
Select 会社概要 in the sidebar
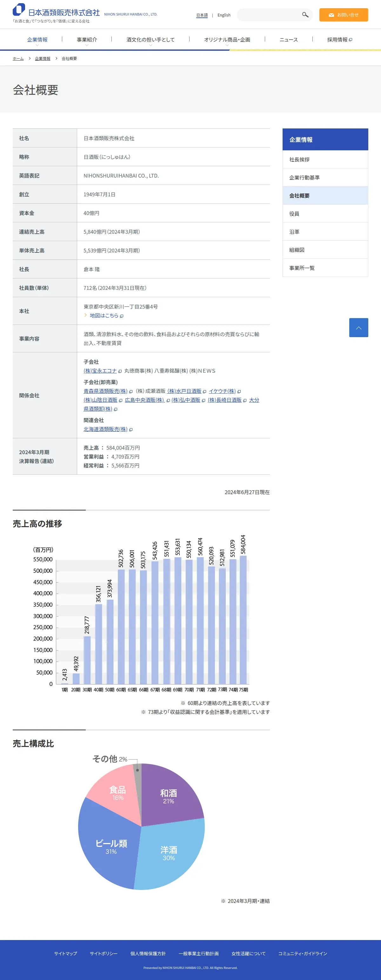coord(325,196)
